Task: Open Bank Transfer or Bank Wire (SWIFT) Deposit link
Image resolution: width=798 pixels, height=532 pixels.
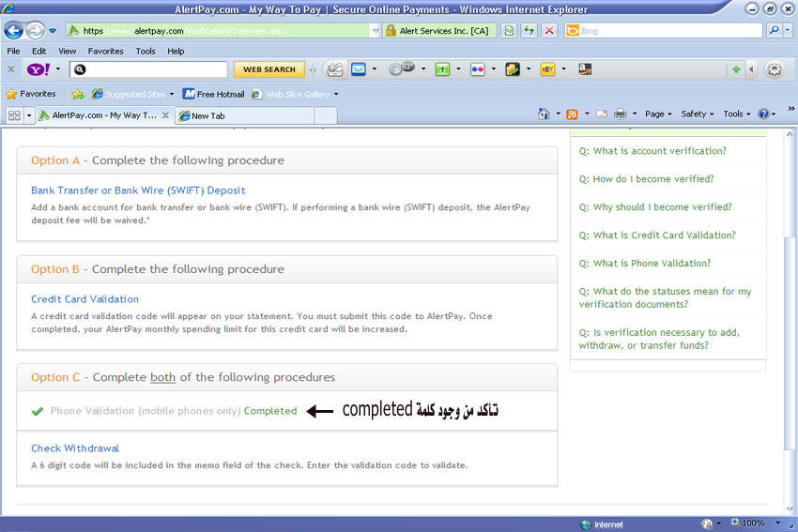Action: tap(138, 190)
